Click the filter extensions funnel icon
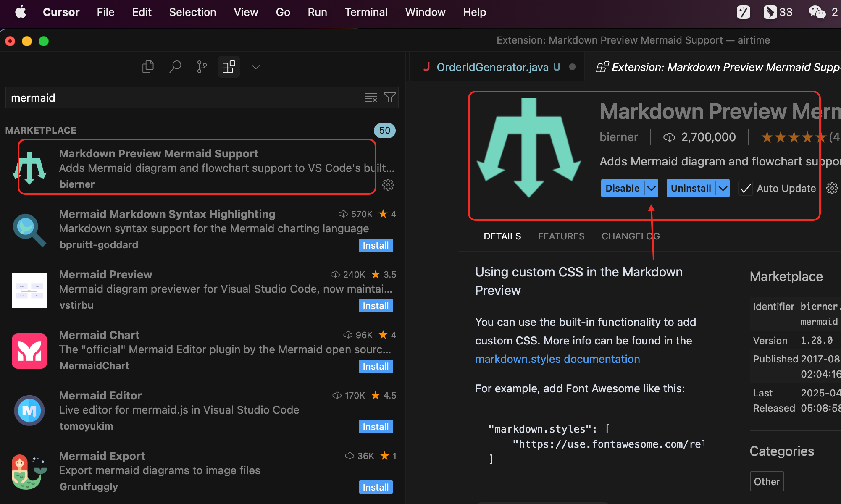The image size is (841, 504). [389, 98]
